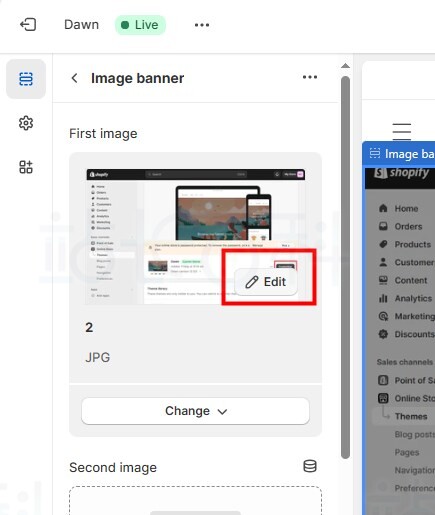Click scrollbar up arrow

[345, 66]
